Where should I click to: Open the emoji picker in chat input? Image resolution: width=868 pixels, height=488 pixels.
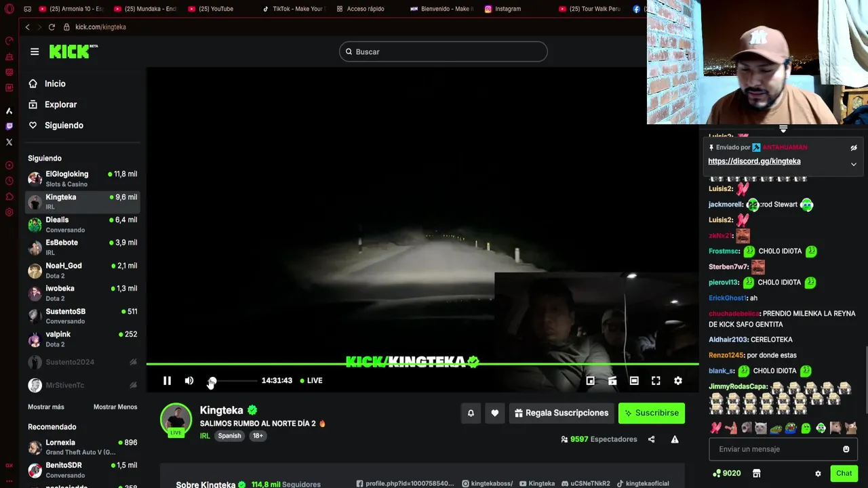coord(846,449)
